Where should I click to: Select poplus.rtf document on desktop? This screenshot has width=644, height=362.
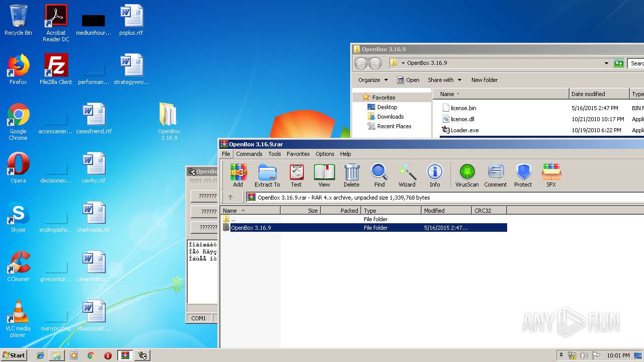pos(131,20)
